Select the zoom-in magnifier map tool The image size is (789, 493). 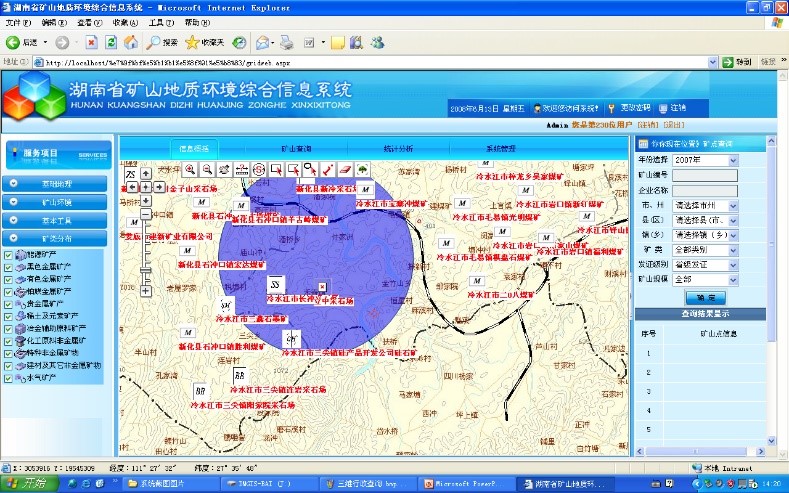click(190, 169)
